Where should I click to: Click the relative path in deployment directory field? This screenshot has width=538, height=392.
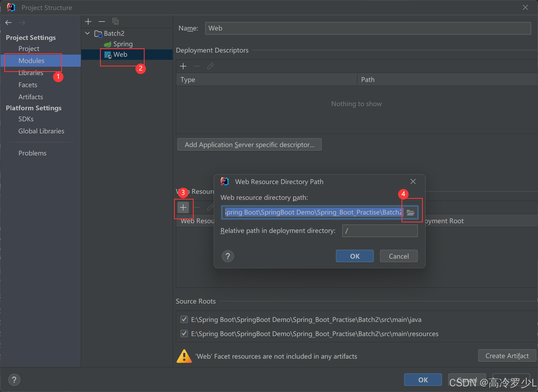pos(379,231)
